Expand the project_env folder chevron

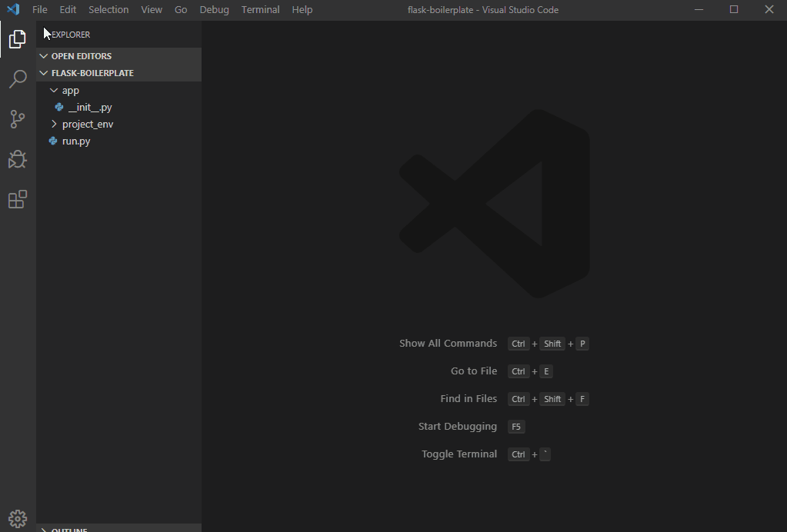coord(54,125)
